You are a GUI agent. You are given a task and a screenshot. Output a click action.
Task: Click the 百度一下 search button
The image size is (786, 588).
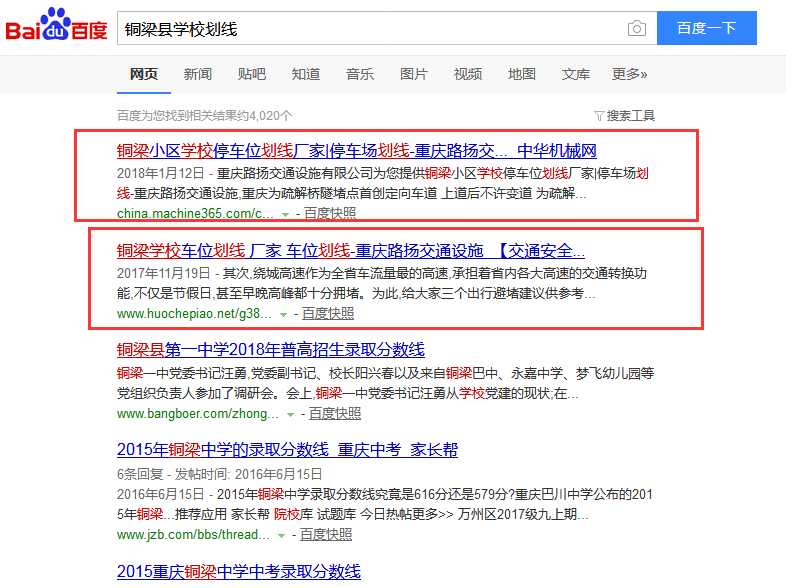coord(707,28)
